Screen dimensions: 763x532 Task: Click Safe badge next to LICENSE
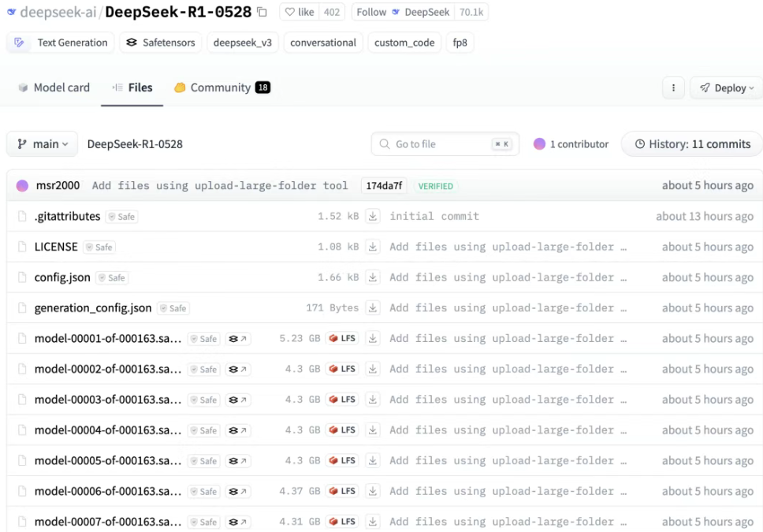click(99, 247)
